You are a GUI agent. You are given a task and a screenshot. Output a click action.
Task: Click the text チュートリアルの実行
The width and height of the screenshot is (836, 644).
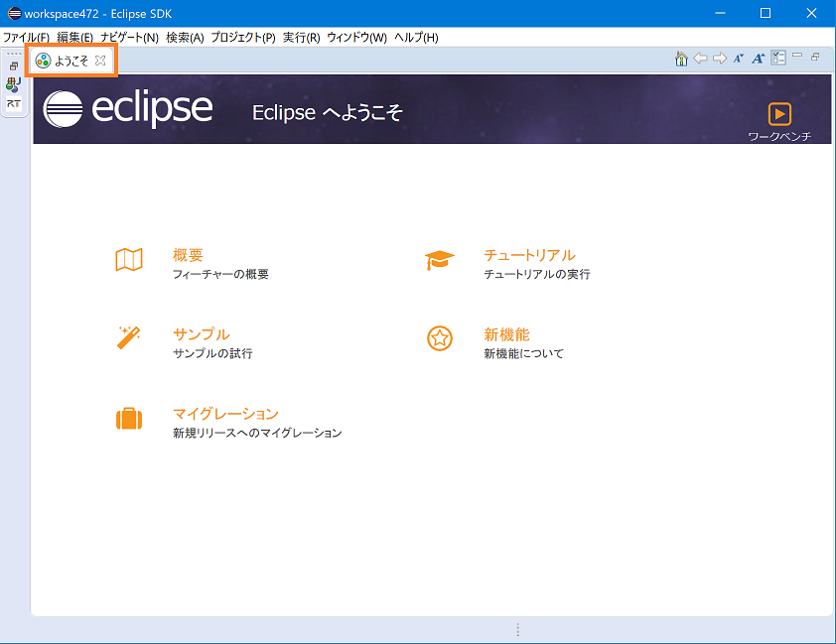click(537, 274)
